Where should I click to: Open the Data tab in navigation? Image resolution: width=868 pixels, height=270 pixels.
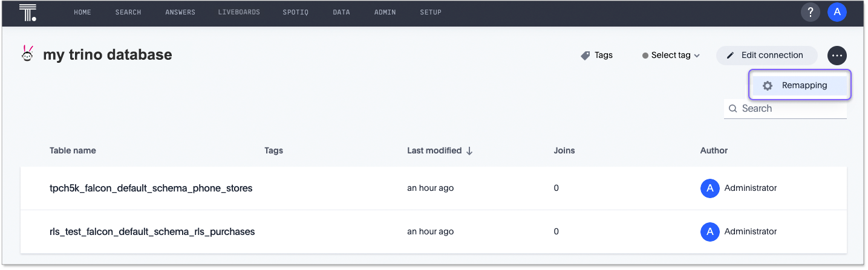(x=341, y=13)
